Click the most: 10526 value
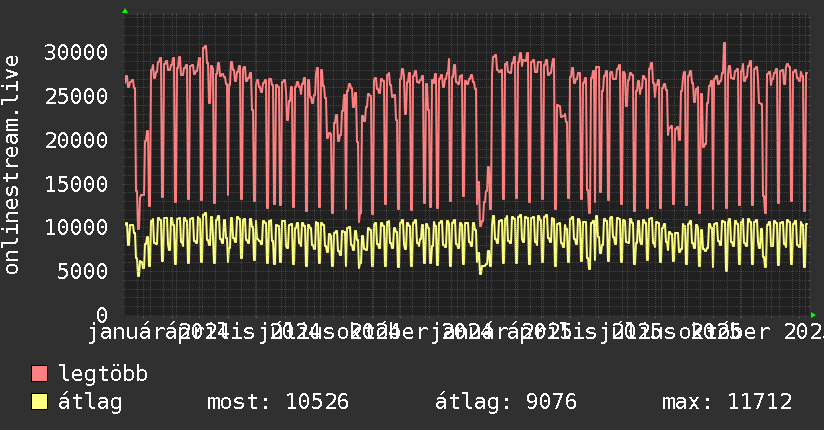This screenshot has width=824, height=430. coord(278,402)
